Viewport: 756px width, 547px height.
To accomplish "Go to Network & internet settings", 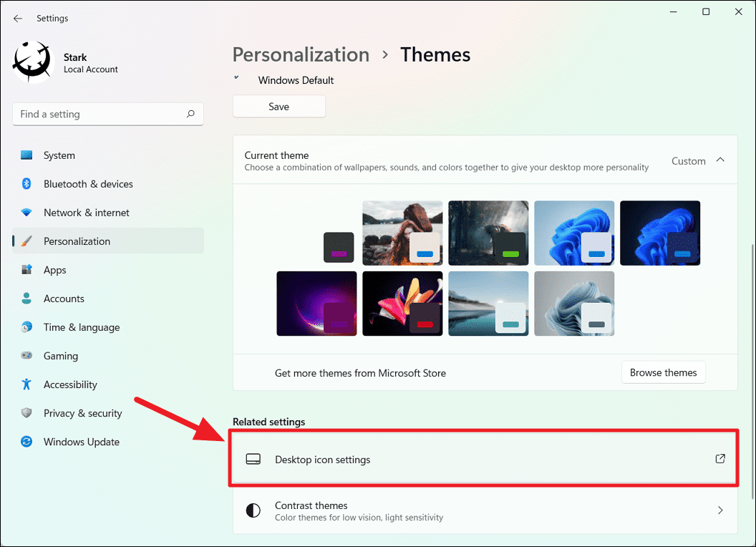I will (108, 212).
